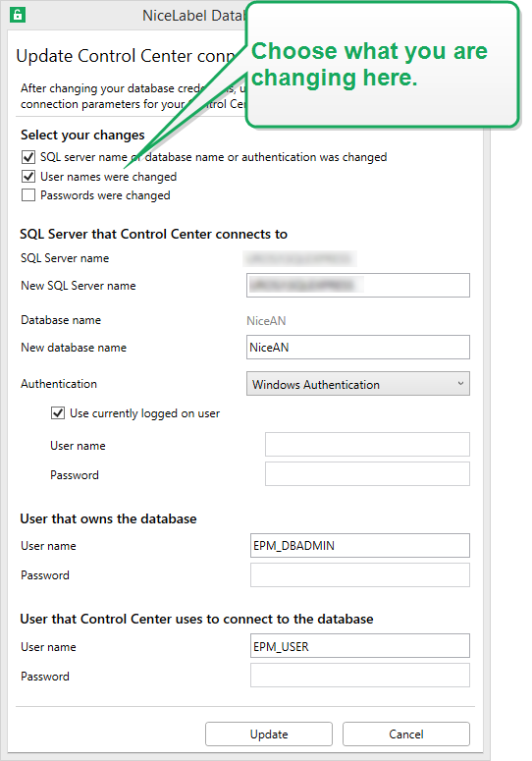The width and height of the screenshot is (532, 761).
Task: Click the Authentication label
Action: point(59,384)
